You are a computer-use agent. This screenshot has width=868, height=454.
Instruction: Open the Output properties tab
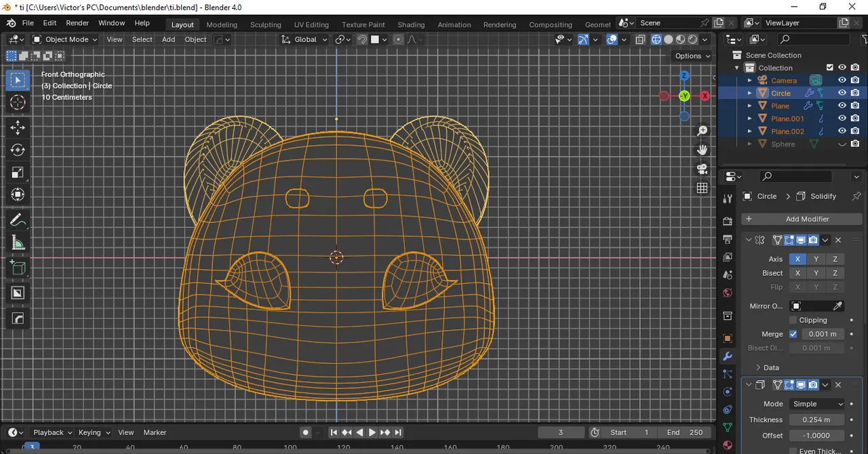728,239
